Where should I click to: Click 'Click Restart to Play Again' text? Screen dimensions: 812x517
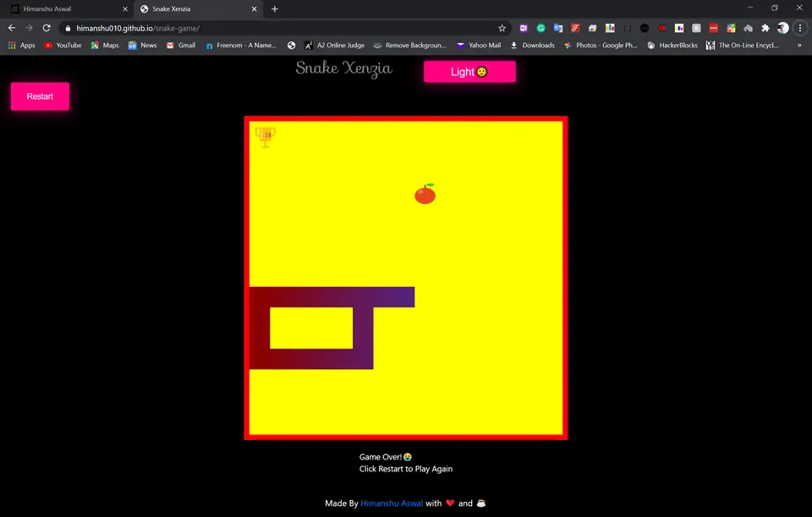click(406, 469)
